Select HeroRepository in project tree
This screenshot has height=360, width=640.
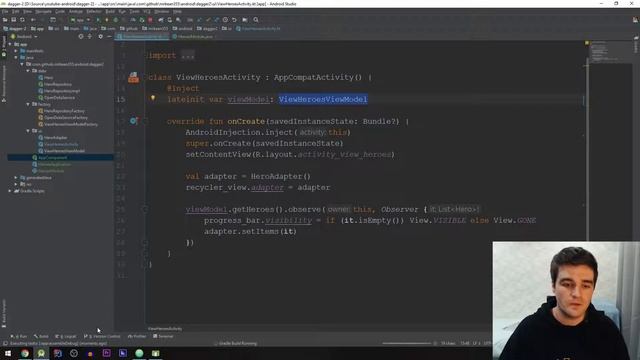tap(55, 84)
